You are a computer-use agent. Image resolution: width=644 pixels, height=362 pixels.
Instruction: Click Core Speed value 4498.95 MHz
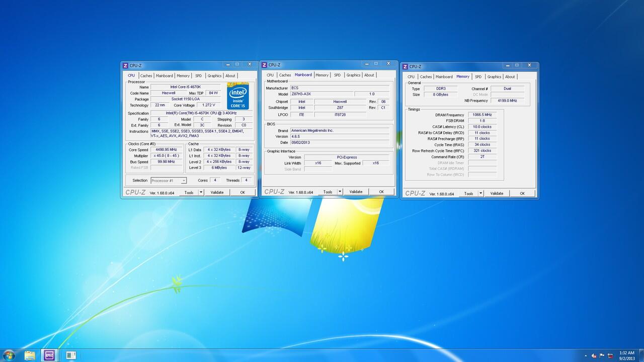pos(167,150)
